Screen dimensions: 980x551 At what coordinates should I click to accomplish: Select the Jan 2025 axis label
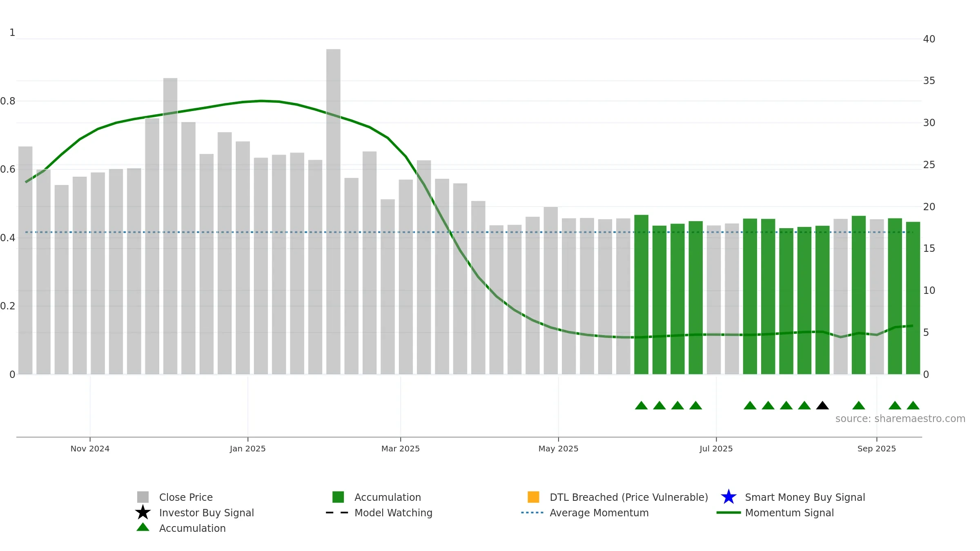(x=247, y=449)
